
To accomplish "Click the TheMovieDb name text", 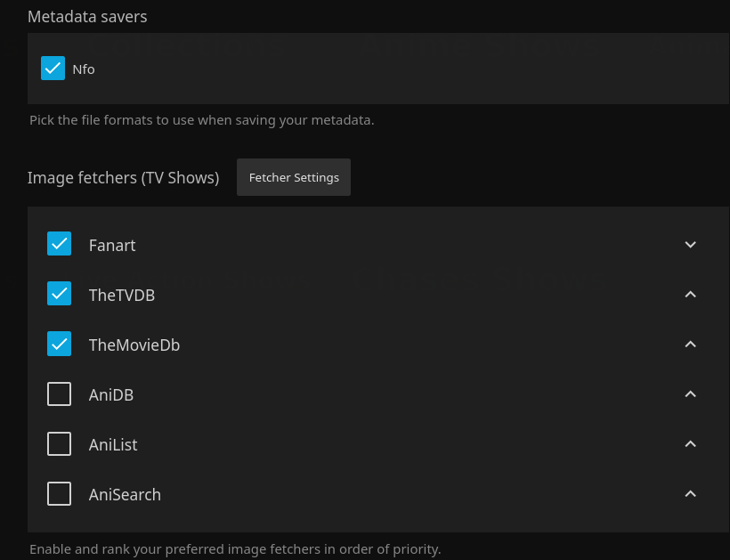I will tap(134, 345).
